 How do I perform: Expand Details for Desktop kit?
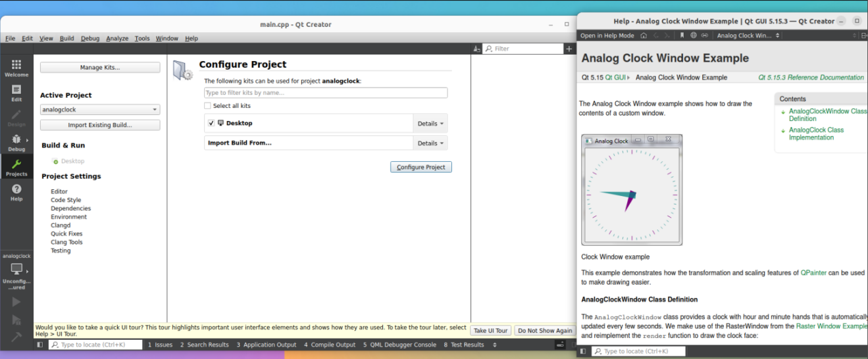coord(430,124)
